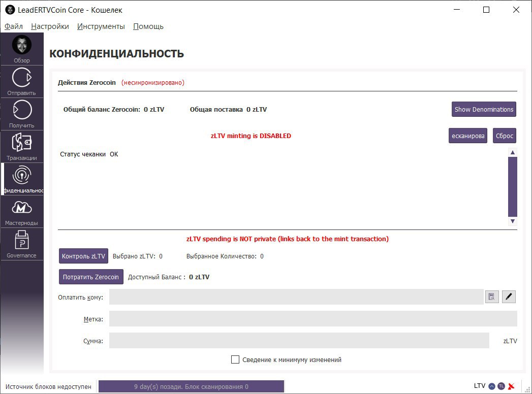Image resolution: width=532 pixels, height=394 pixels.
Task: Focus the Оплатить кому address field
Action: (296, 297)
